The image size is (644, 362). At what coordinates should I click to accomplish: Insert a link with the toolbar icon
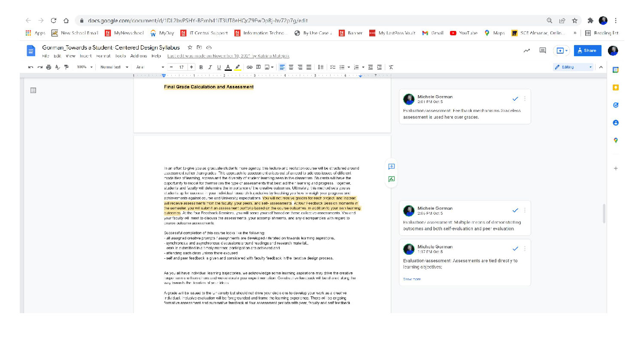249,67
